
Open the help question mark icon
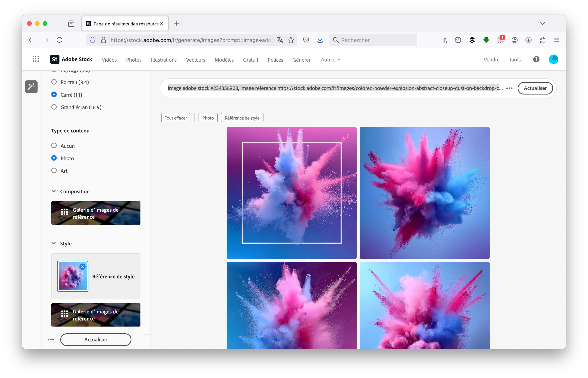click(x=536, y=59)
